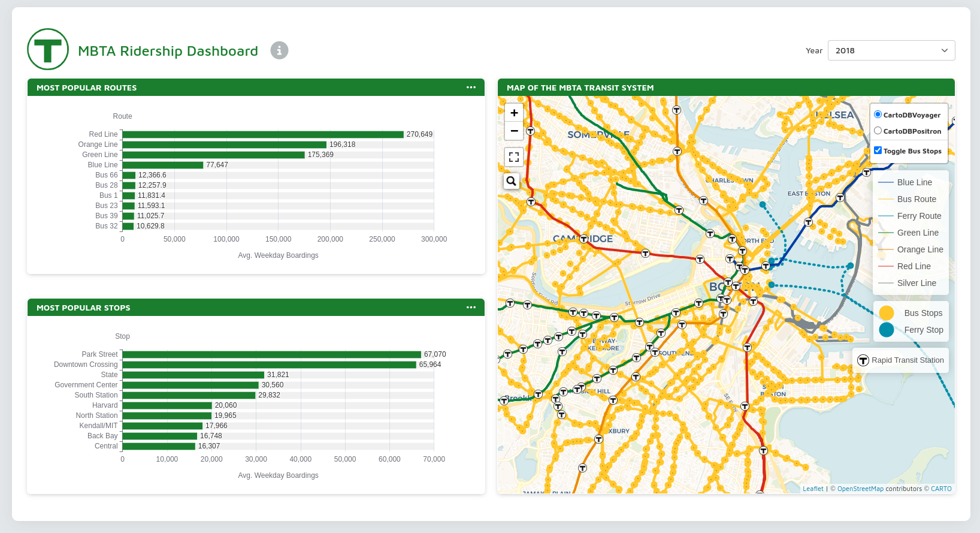The width and height of the screenshot is (980, 533).
Task: Click the State stop bar
Action: click(193, 375)
